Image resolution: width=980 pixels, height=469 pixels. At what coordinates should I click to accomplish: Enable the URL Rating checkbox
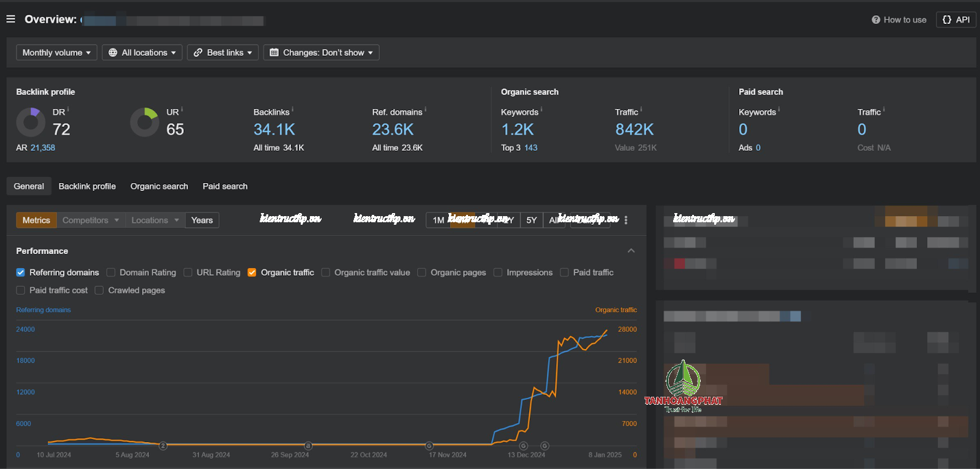coord(188,272)
